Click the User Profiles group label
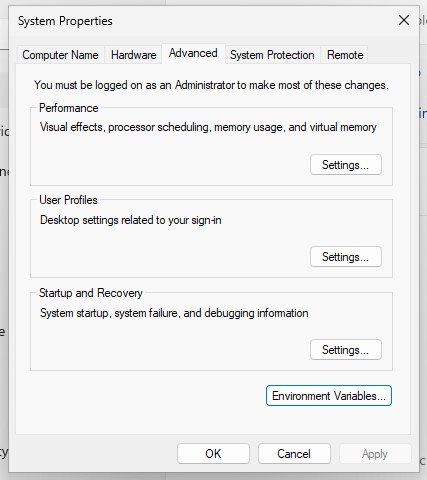 pyautogui.click(x=68, y=200)
